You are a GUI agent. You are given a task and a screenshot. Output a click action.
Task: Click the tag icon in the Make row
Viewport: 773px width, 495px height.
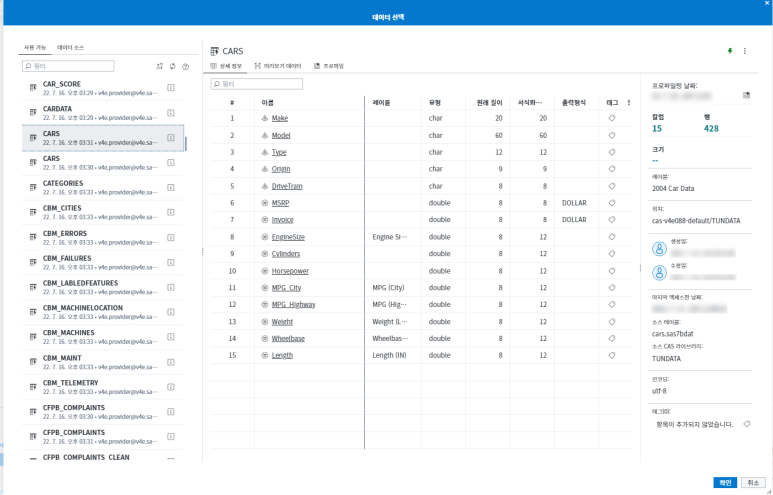pos(612,118)
